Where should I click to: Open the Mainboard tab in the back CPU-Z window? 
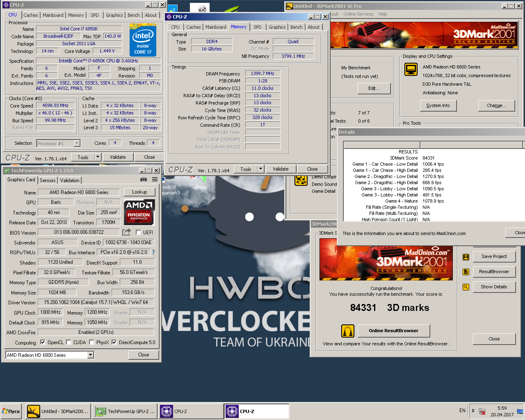tap(53, 15)
